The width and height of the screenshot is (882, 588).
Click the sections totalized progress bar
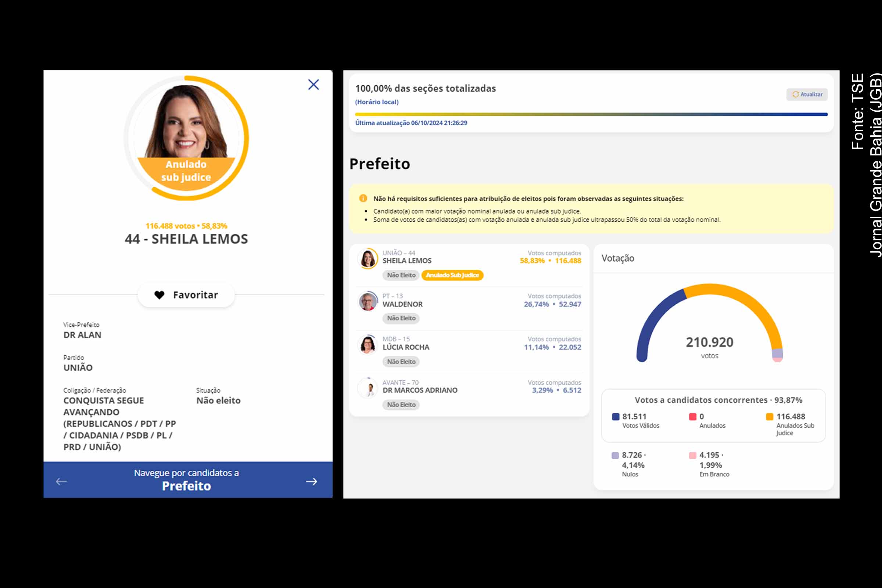coord(591,114)
